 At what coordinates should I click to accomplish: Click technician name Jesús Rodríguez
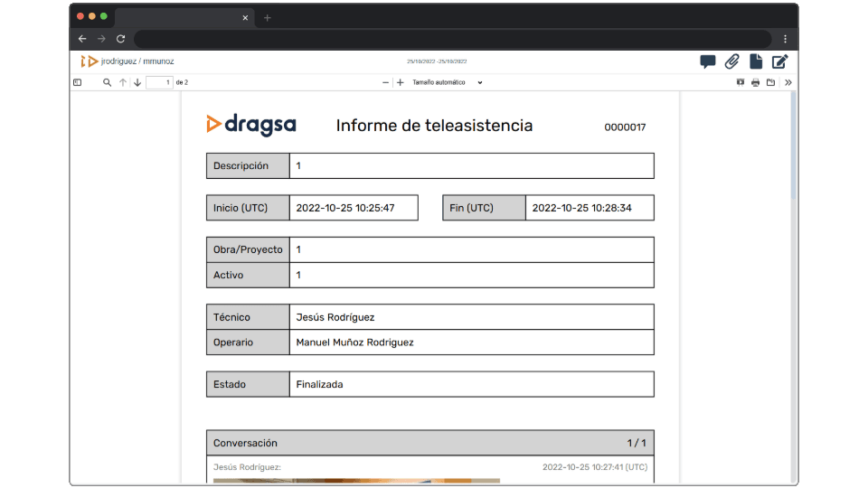click(335, 317)
